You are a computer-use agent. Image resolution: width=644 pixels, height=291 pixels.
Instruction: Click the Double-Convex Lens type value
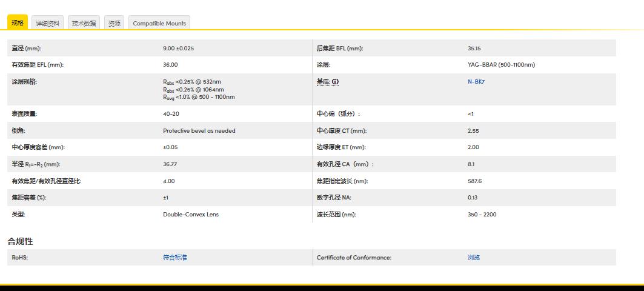tap(191, 215)
